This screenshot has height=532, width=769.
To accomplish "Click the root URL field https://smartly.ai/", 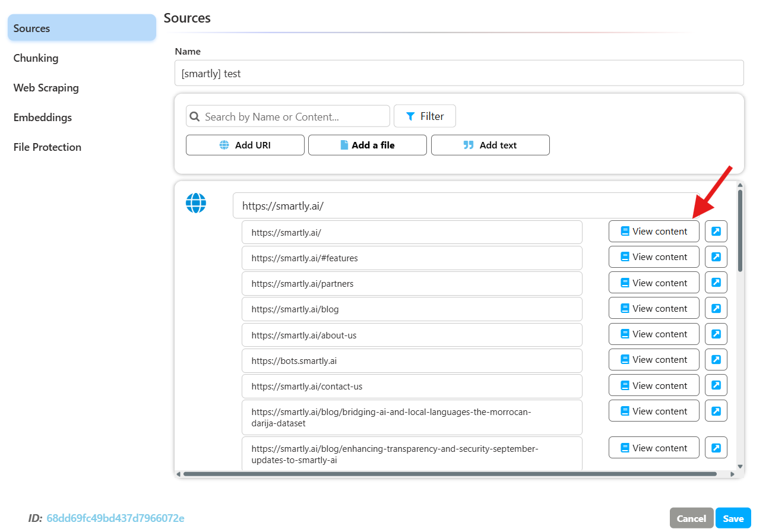I will point(467,205).
